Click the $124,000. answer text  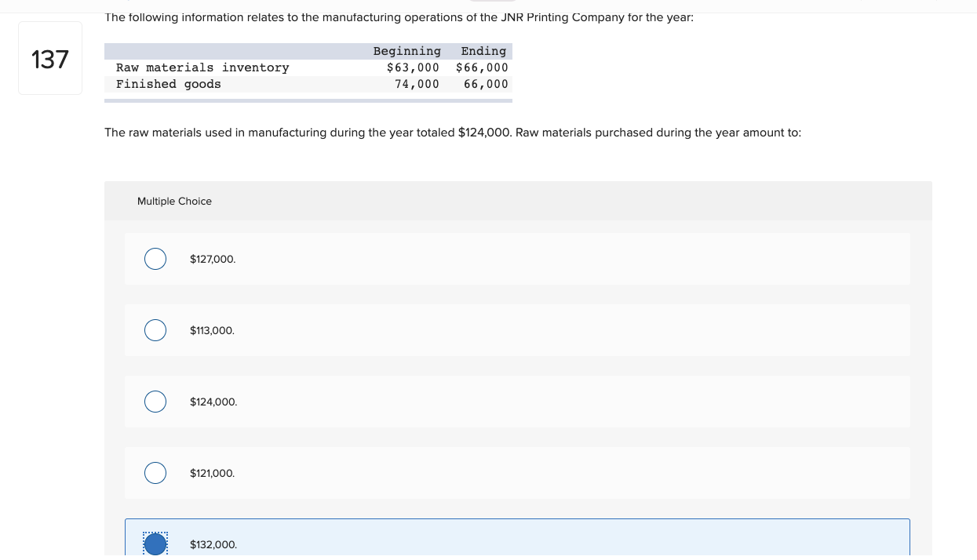213,402
